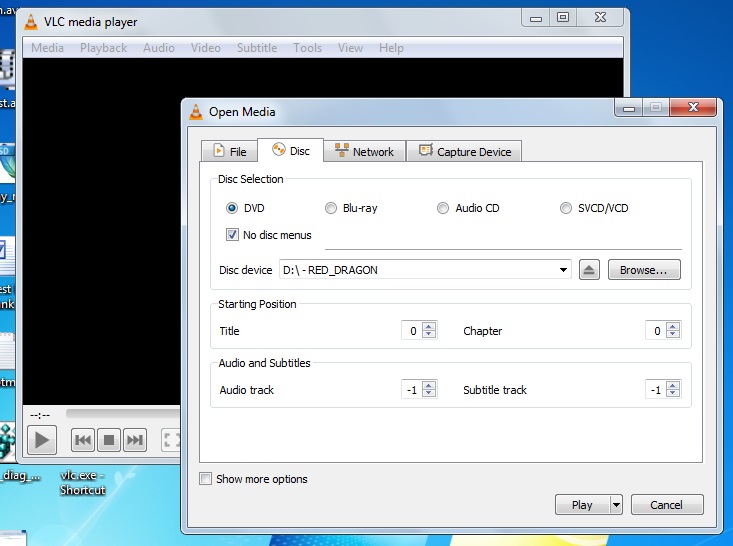733x546 pixels.
Task: Click the seek slider in VLC main window
Action: (x=122, y=413)
